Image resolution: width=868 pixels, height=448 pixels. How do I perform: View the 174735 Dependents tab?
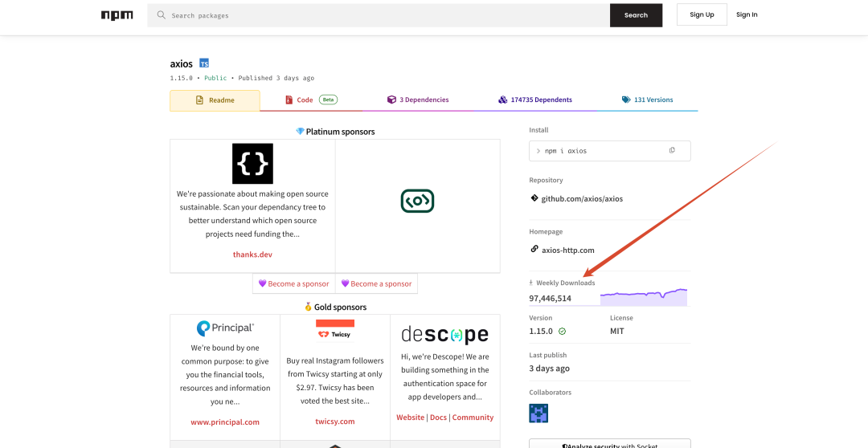pos(534,100)
